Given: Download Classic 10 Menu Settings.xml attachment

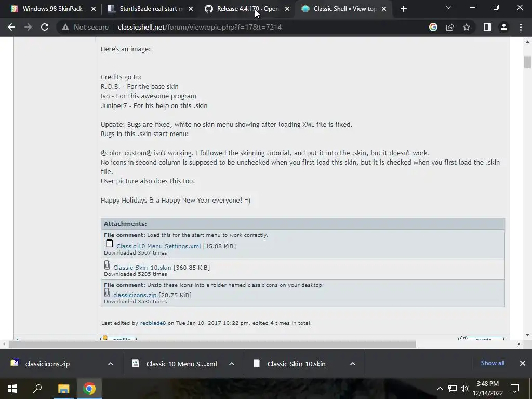Looking at the screenshot, I should coord(158,246).
